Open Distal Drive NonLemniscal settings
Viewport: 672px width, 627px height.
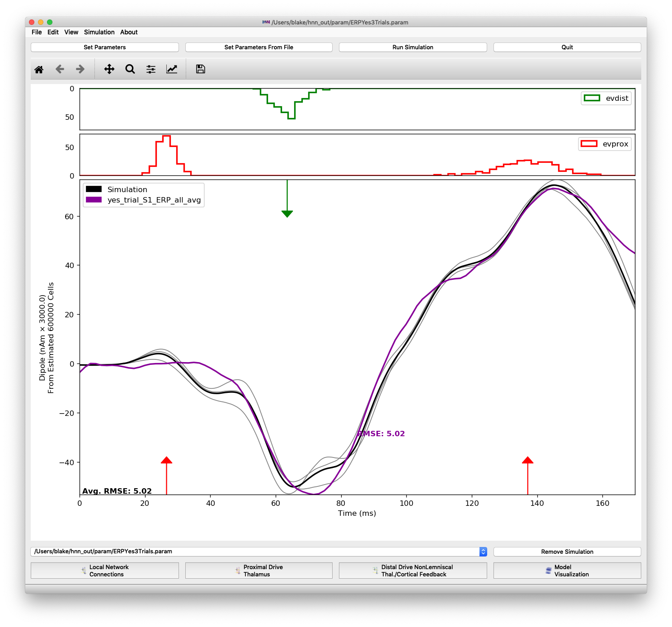(413, 570)
